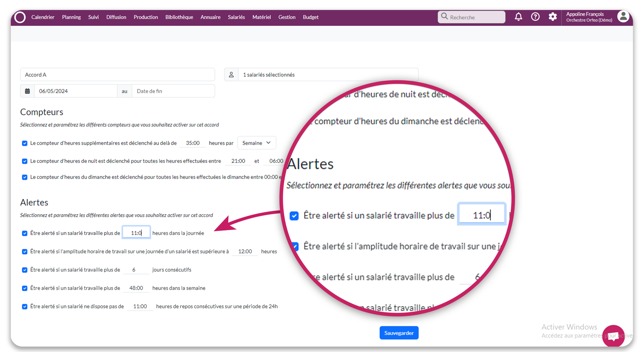Click the Orfeo logo circle icon

(20, 17)
